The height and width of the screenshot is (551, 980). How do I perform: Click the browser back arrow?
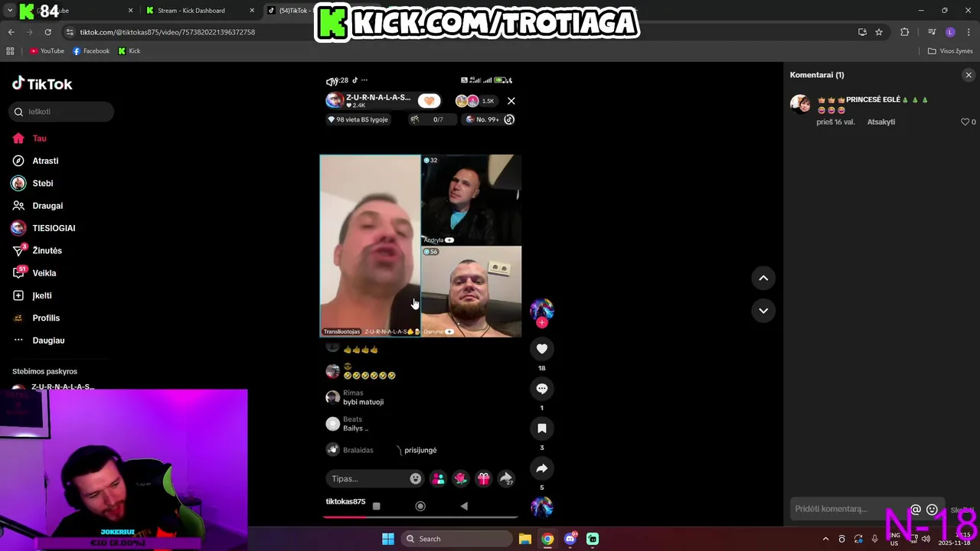tap(11, 32)
